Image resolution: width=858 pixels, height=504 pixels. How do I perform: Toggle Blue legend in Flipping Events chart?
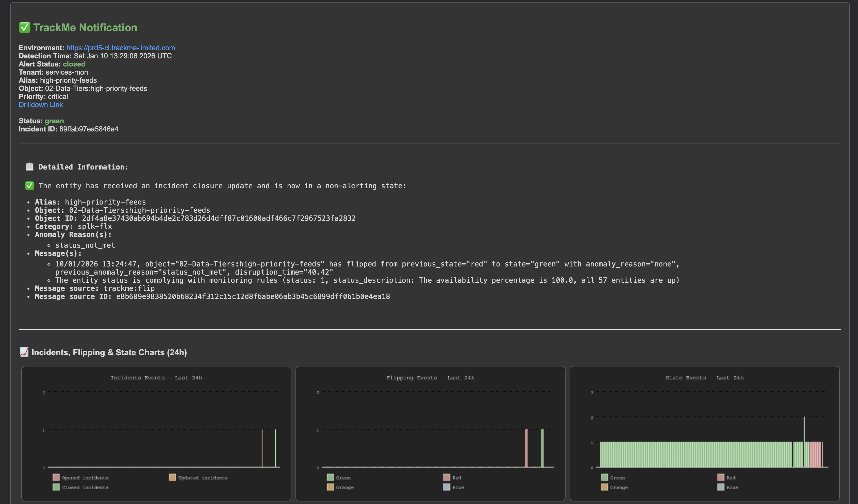(x=446, y=487)
